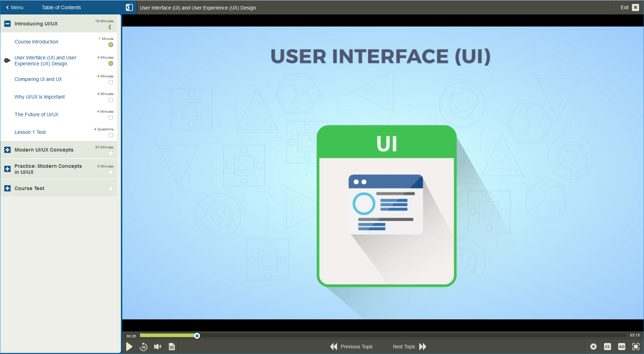
Task: Click the progress indicator beside Course Test
Action: coord(111,189)
